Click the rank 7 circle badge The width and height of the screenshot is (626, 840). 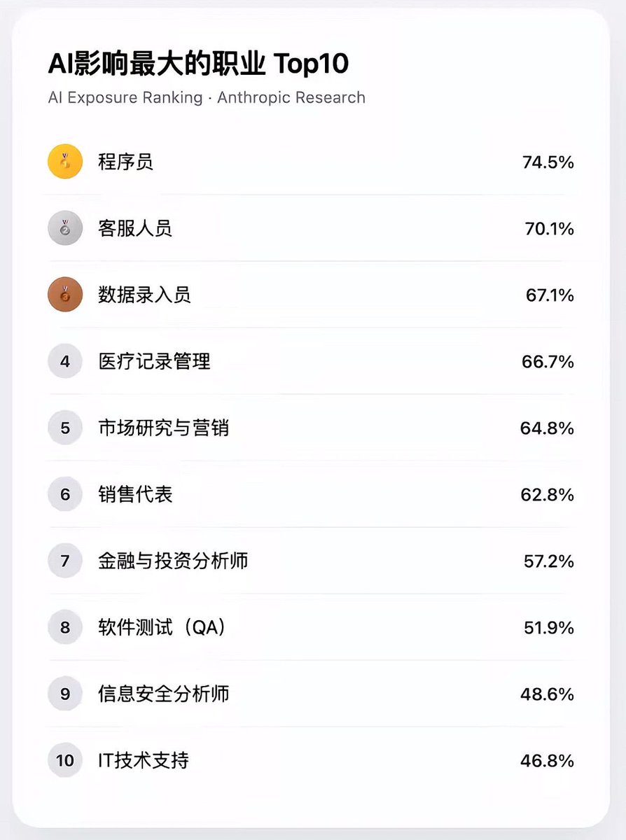click(65, 561)
